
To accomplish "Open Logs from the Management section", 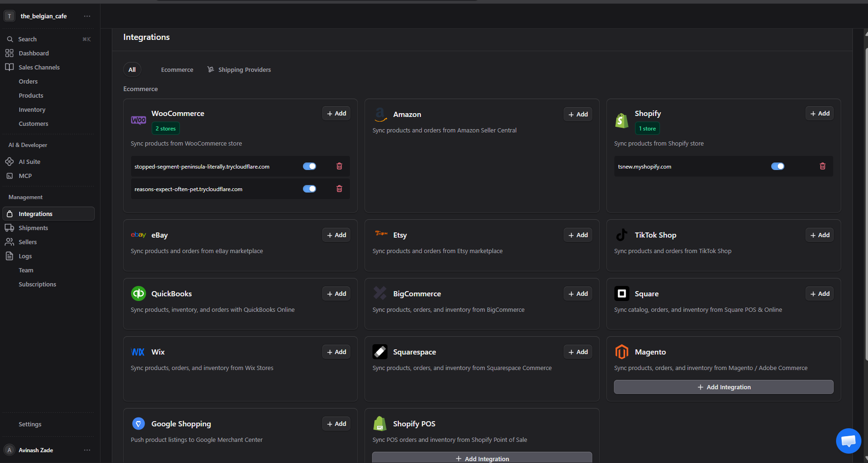I will (x=25, y=256).
